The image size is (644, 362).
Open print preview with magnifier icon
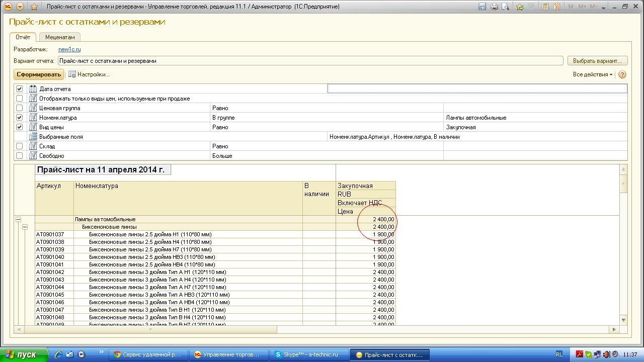click(505, 7)
